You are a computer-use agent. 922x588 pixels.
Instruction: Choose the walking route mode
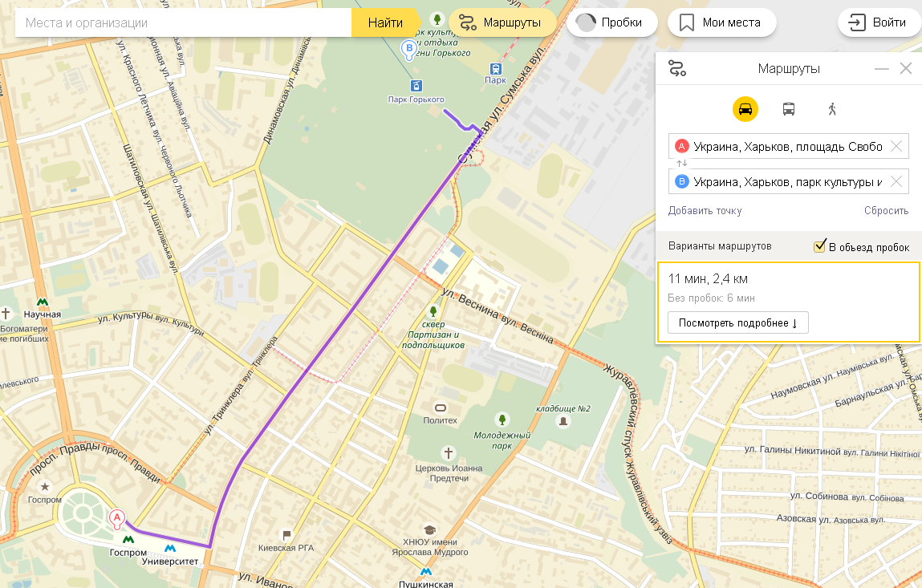pyautogui.click(x=832, y=109)
